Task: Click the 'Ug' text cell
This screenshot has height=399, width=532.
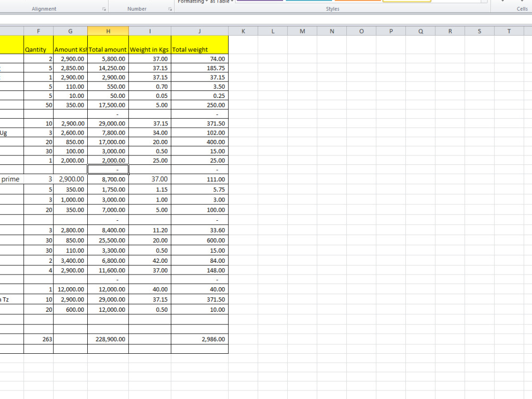Action: tap(12, 132)
